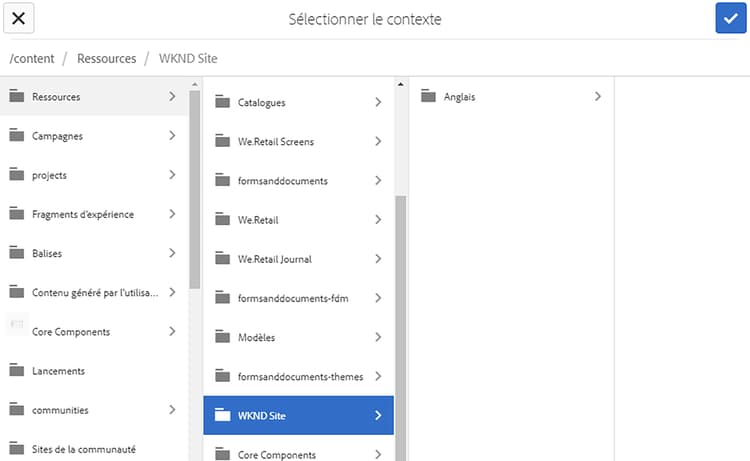Expand the Anglais folder chevron
Viewport: 750px width, 461px height.
598,97
